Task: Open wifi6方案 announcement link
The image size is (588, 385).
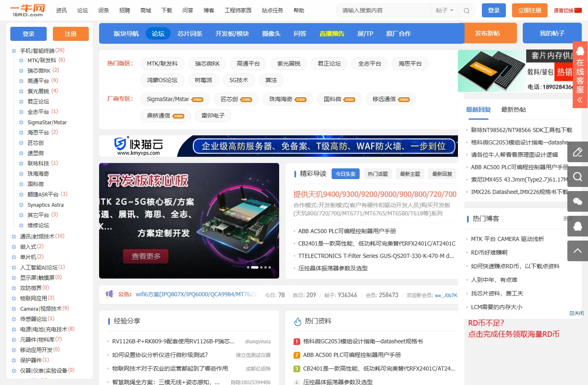Action: pyautogui.click(x=197, y=294)
